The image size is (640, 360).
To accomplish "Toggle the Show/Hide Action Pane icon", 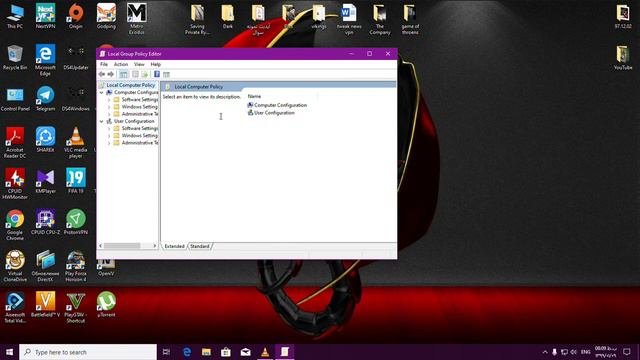I will [166, 74].
